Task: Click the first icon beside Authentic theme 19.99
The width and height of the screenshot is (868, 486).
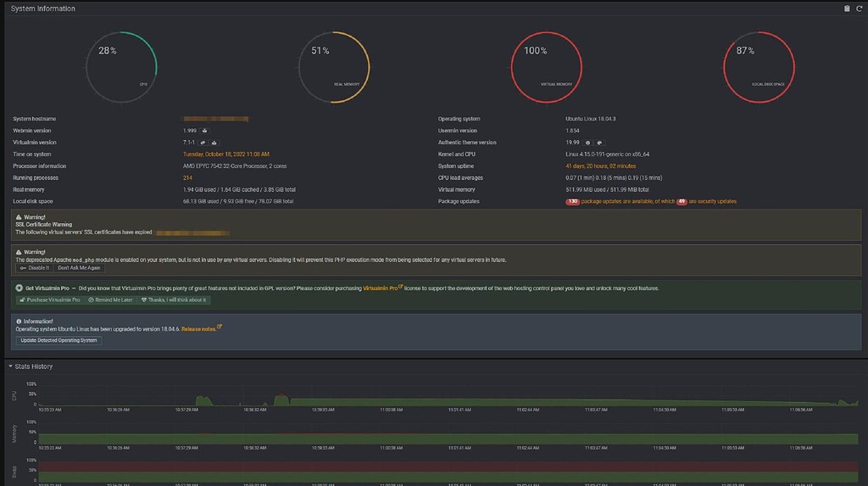Action: point(588,142)
